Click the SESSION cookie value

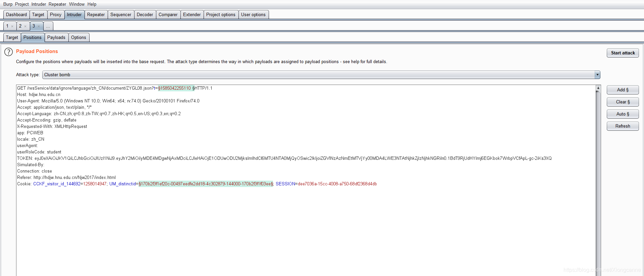(x=337, y=184)
